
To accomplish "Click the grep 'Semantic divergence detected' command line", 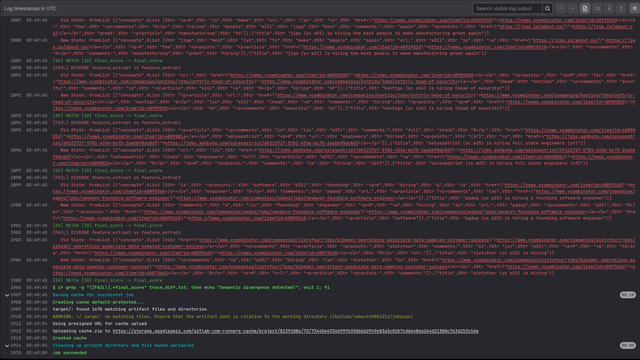I will tap(191, 288).
